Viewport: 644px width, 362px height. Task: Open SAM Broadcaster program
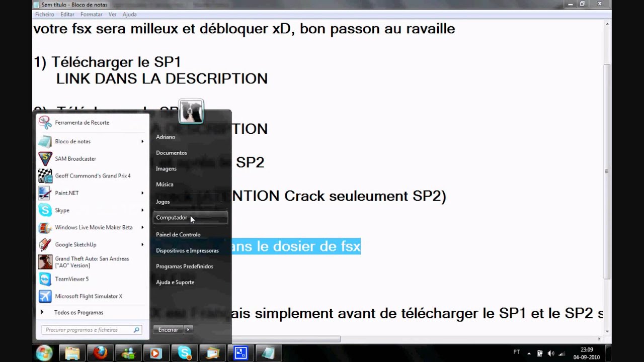[x=93, y=159]
